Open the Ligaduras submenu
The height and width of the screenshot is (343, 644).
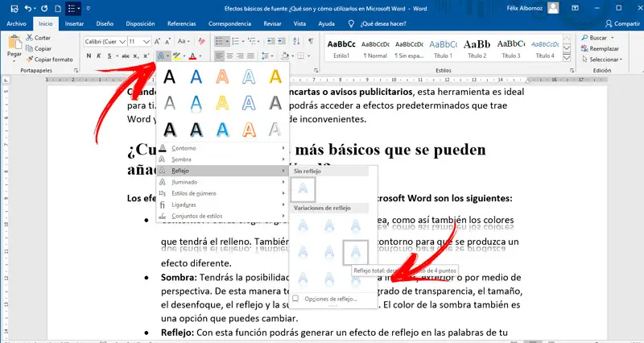222,205
